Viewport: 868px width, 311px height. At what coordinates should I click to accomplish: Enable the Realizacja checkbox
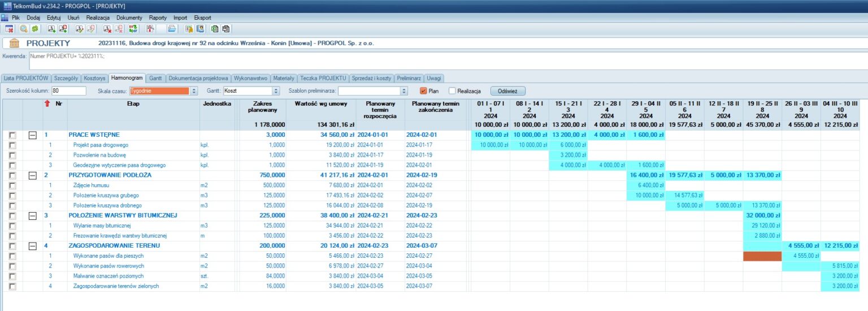pyautogui.click(x=452, y=90)
